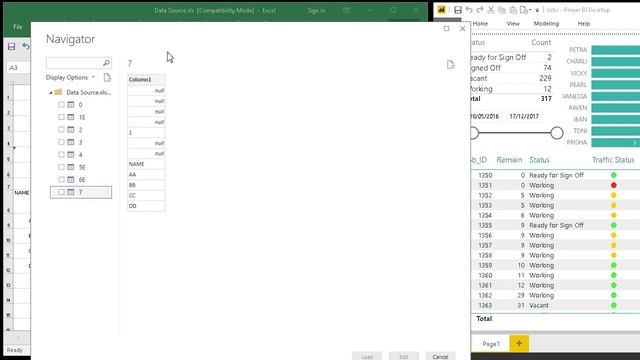Click the Traffic Status column header
Viewport: 640px width, 360px height.
pyautogui.click(x=613, y=160)
